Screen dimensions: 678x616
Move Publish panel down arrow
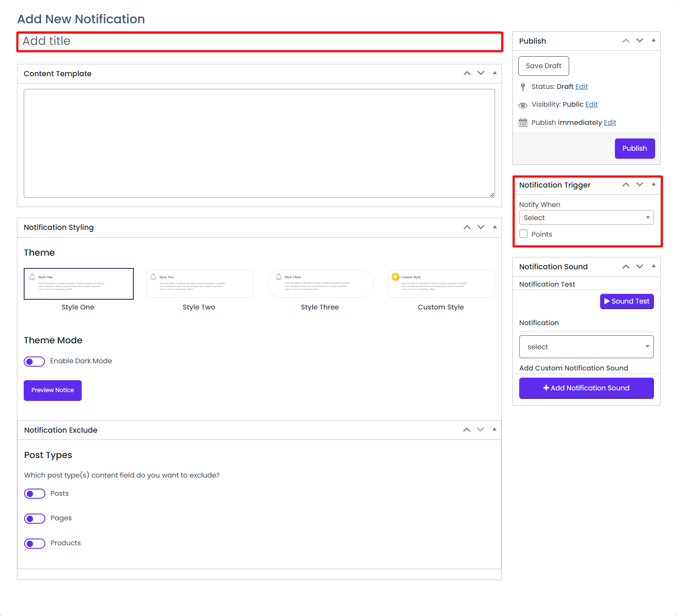639,41
